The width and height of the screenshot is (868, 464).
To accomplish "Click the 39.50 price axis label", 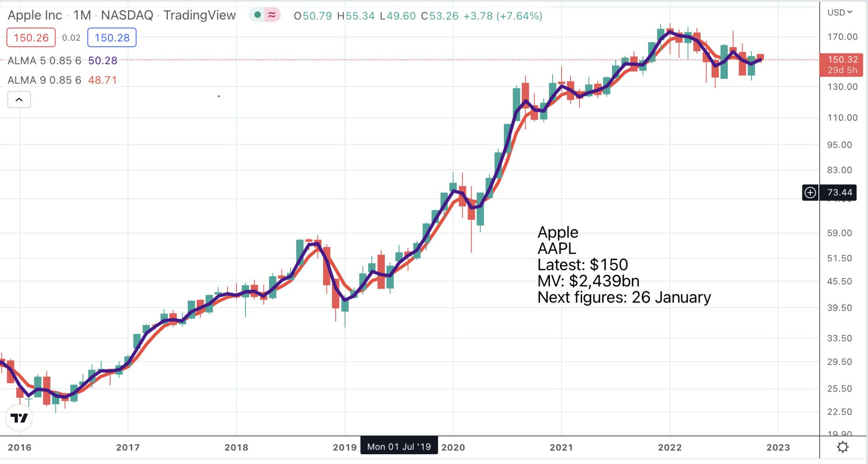I will (840, 308).
